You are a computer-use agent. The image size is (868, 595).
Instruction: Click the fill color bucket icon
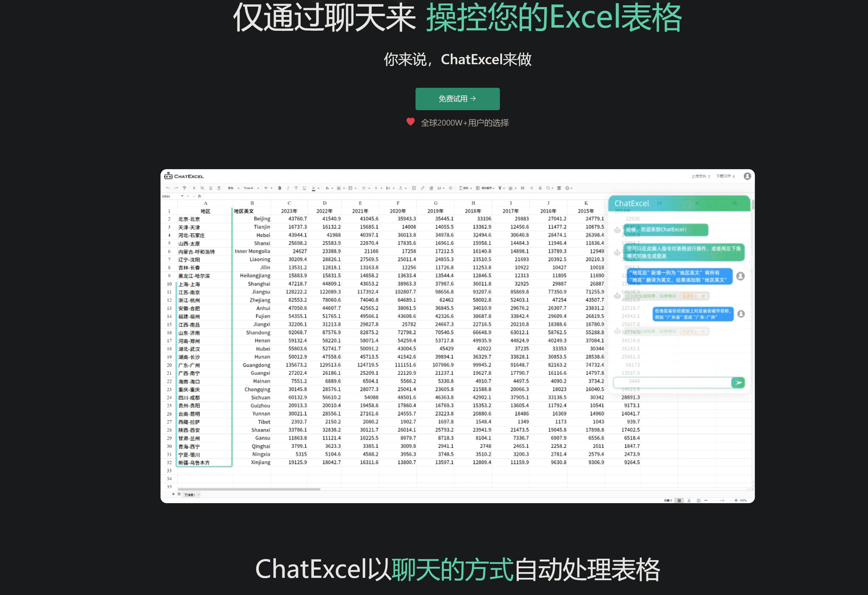tap(327, 188)
